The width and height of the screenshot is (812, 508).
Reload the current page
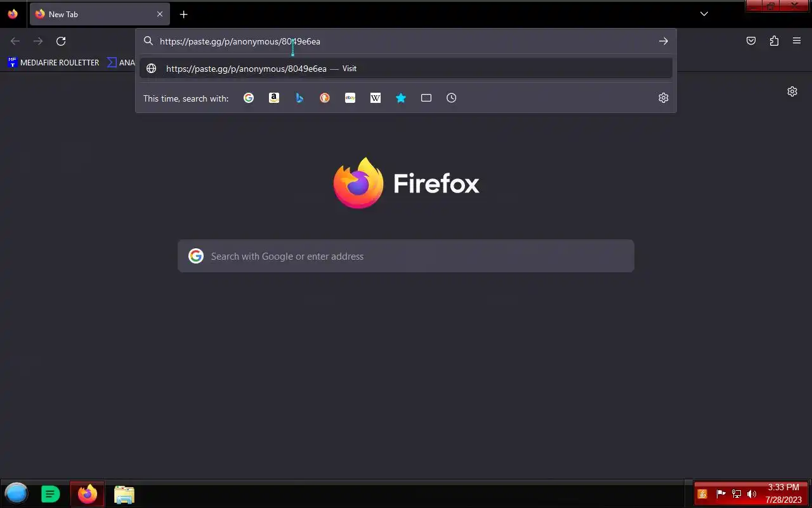(61, 41)
